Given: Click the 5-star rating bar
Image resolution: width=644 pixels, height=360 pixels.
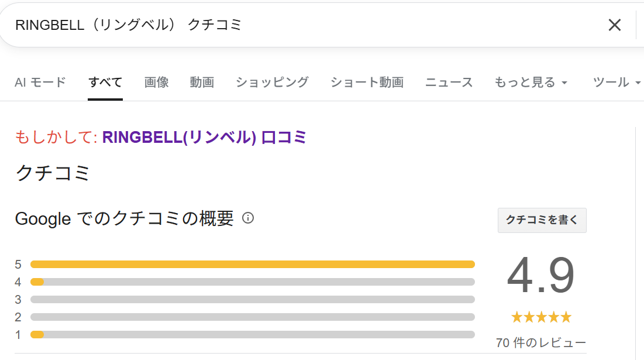Looking at the screenshot, I should click(x=254, y=264).
